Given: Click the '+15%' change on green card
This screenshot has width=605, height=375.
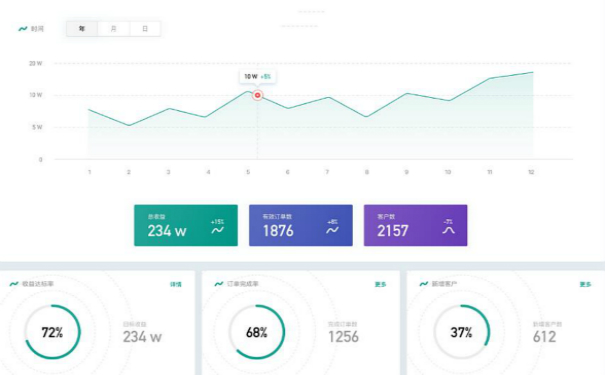Looking at the screenshot, I should 217,222.
